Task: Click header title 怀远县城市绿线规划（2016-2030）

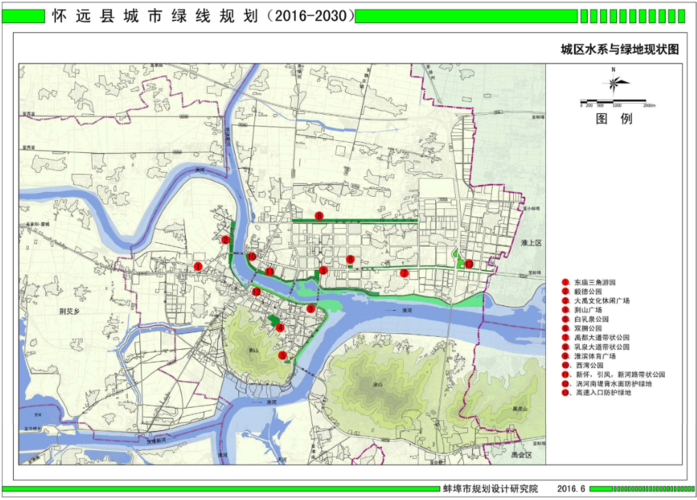Action: pyautogui.click(x=203, y=16)
